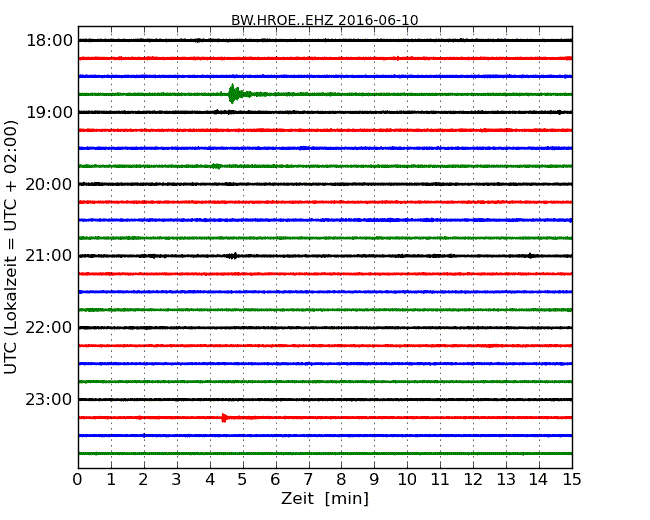Screen dimensions: 650x520
Task: Click the y-axis label UTC (Lokalzeit = UTC + 02:00)
Action: click(11, 247)
